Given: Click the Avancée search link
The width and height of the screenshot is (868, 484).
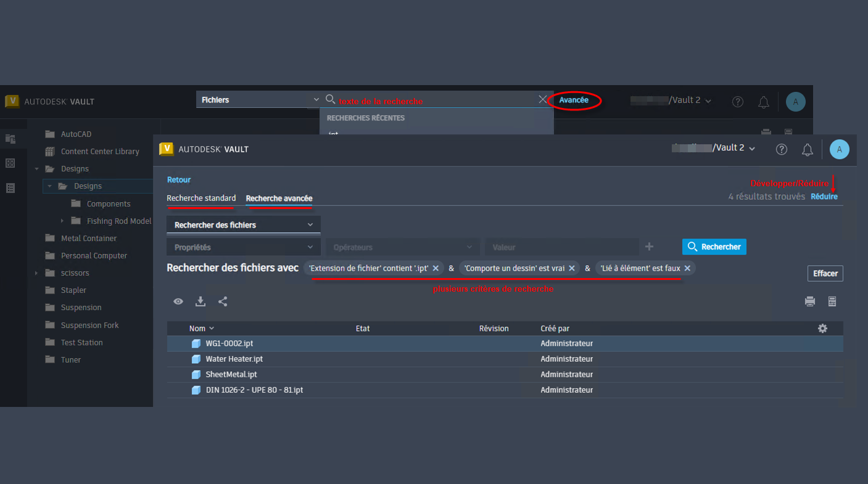Looking at the screenshot, I should (x=574, y=100).
